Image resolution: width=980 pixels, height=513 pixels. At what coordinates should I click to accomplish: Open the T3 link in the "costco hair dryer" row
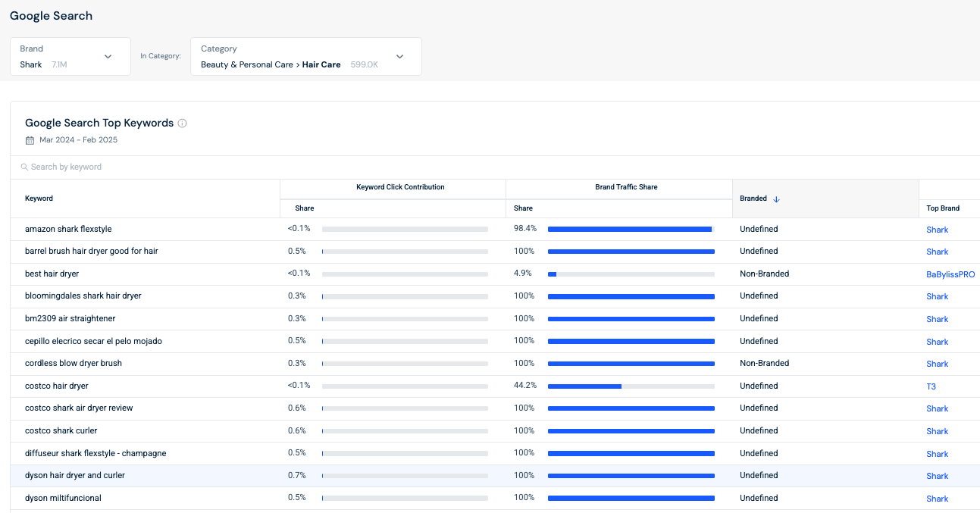click(931, 386)
